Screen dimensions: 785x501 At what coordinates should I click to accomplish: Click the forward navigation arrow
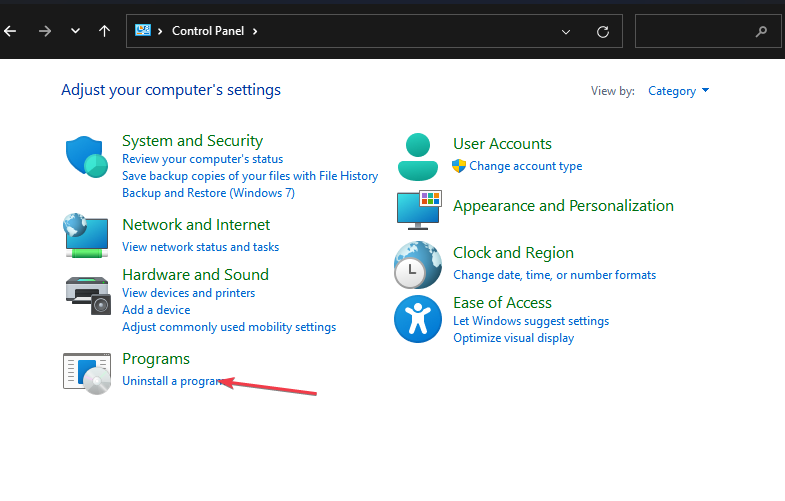coord(43,31)
